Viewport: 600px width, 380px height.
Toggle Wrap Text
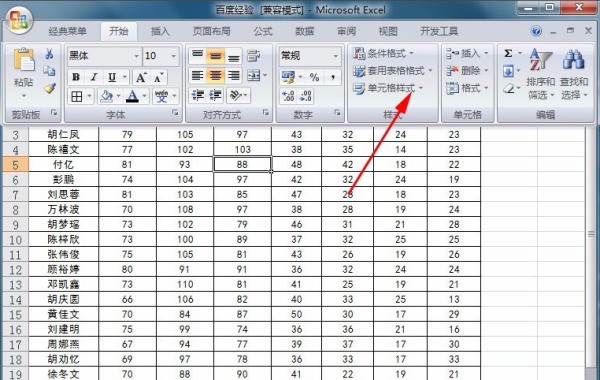tap(254, 56)
